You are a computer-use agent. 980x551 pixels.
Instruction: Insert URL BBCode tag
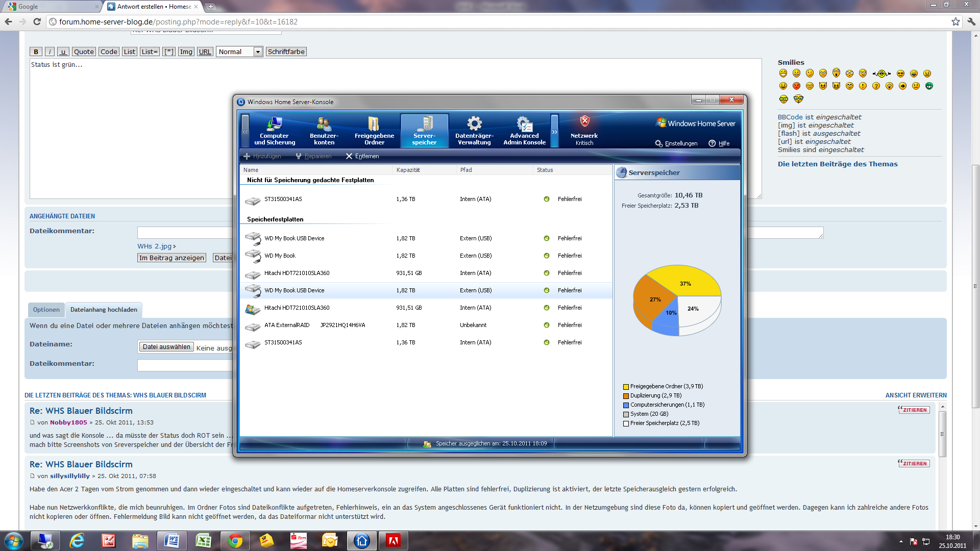pyautogui.click(x=205, y=52)
